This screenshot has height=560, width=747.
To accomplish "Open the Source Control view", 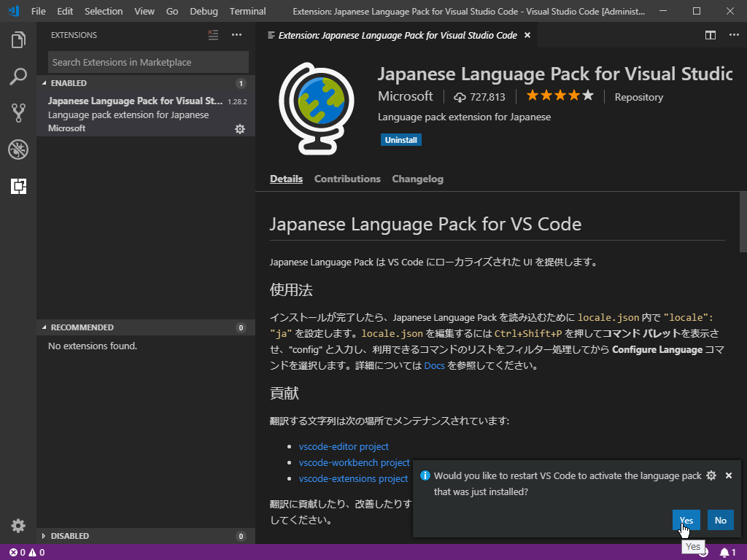I will (18, 114).
